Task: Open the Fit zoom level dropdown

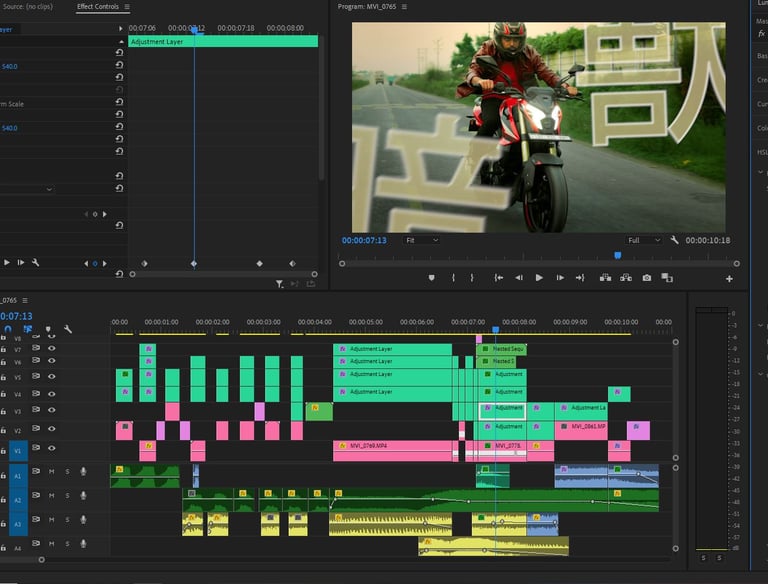Action: click(x=420, y=240)
